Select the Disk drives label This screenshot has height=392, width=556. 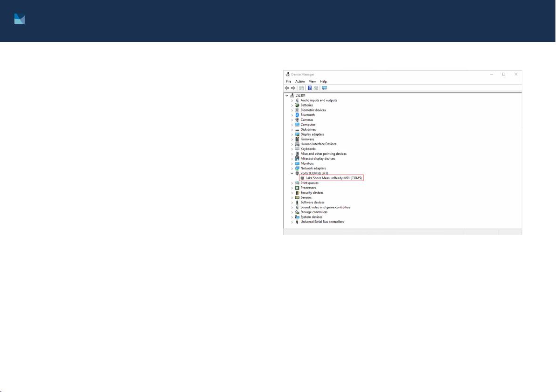[x=308, y=129]
